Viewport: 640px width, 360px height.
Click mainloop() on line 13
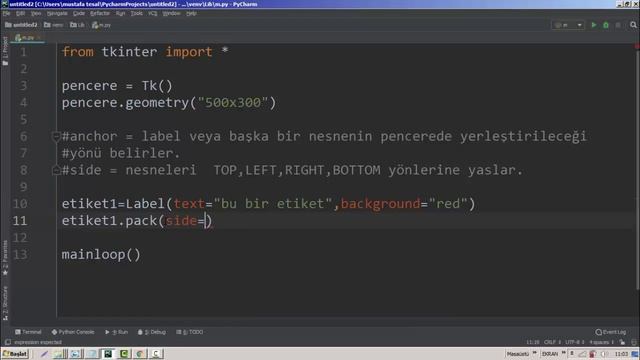click(x=101, y=254)
